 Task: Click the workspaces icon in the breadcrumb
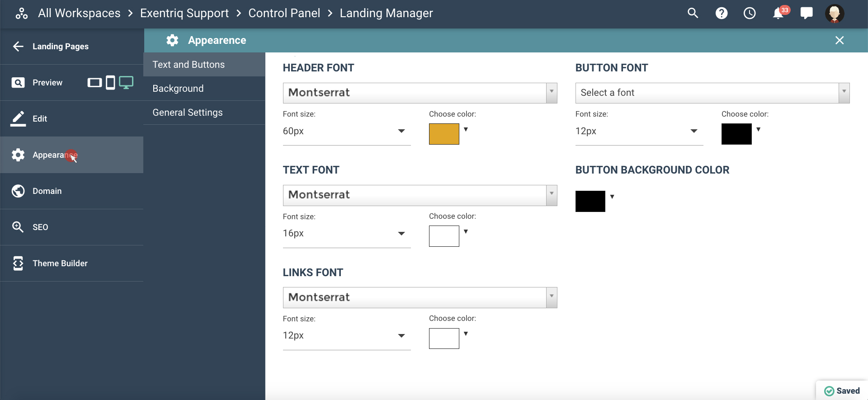click(x=21, y=14)
